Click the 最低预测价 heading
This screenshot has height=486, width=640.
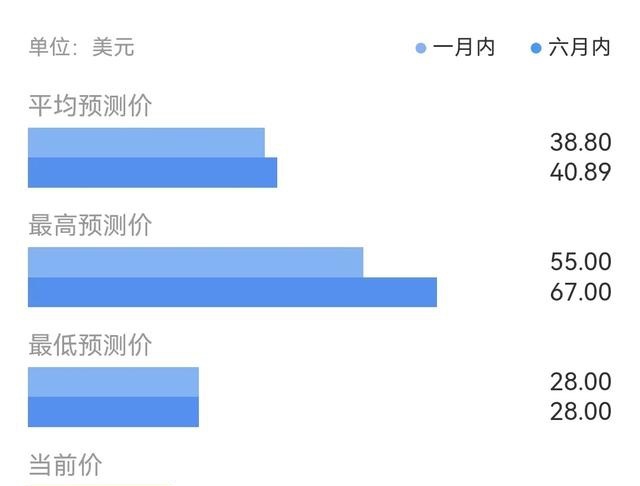coord(90,345)
